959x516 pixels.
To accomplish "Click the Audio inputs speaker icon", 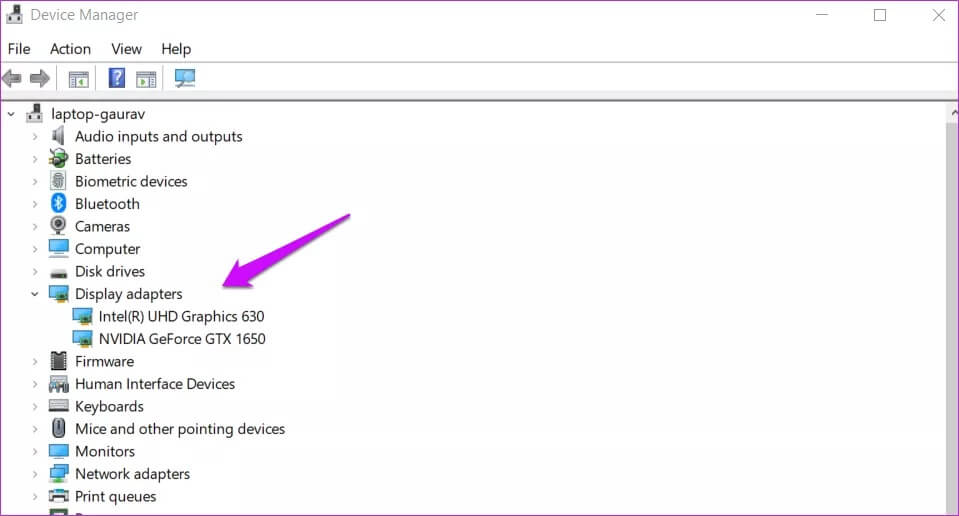I will click(58, 136).
